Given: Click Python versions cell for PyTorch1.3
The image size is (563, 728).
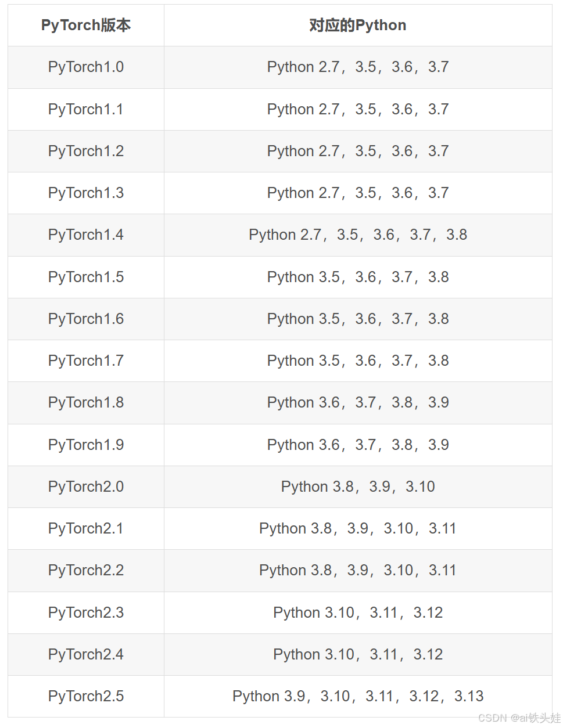Looking at the screenshot, I should click(x=358, y=193).
